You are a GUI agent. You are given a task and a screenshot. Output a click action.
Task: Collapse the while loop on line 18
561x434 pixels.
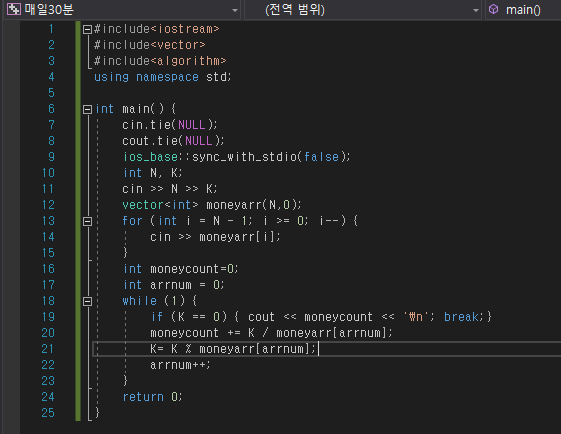(87, 302)
